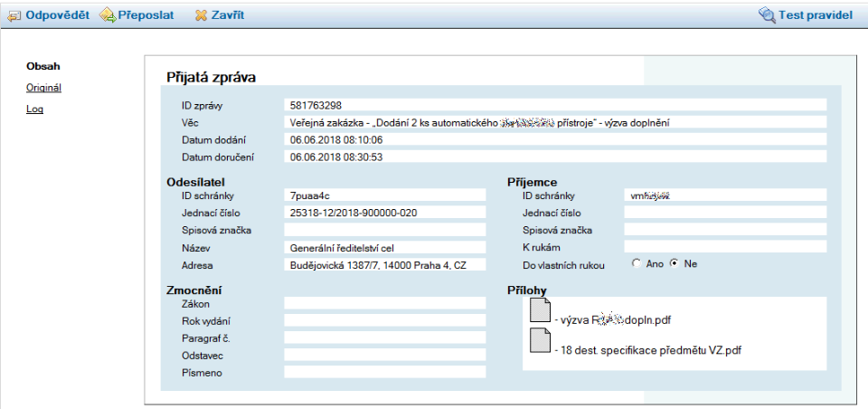Viewport: 868px width, 409px height.
Task: Click the Odpovědět reply envelope icon
Action: (x=14, y=15)
